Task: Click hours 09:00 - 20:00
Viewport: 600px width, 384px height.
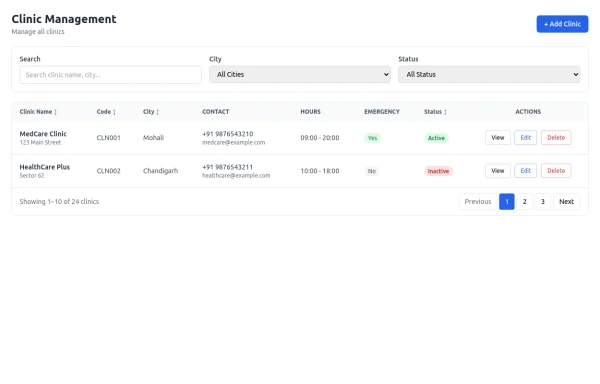Action: (320, 138)
